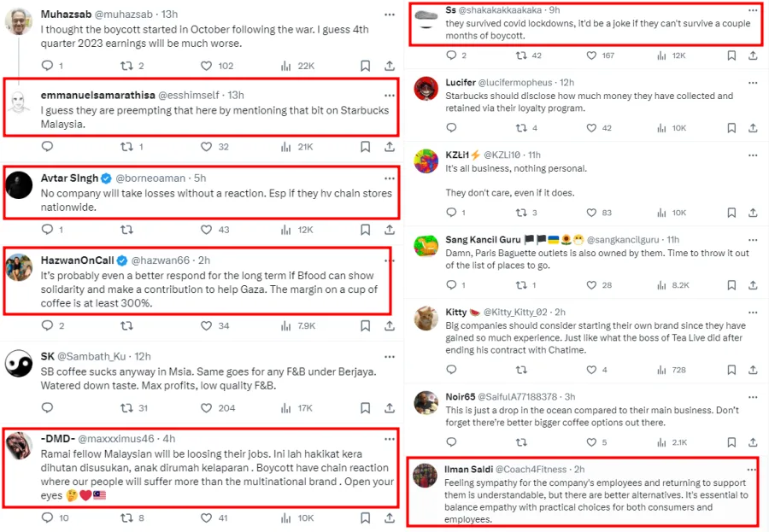Image resolution: width=769 pixels, height=532 pixels.
Task: Bookmark Kitty's tweet about Tea Live
Action: [x=731, y=370]
